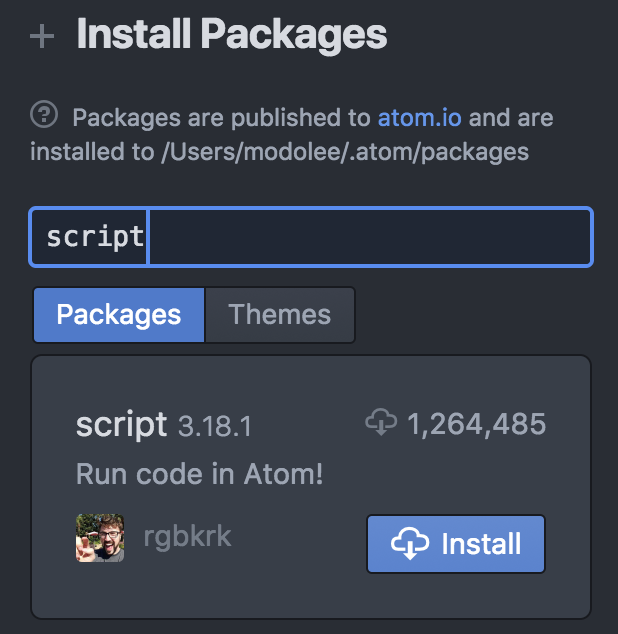Screen dimensions: 618x634
Task: Click the description Run code in Atom!
Action: pyautogui.click(x=199, y=474)
